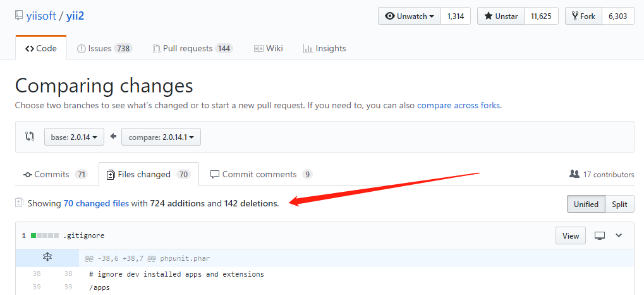Image resolution: width=644 pixels, height=295 pixels.
Task: Click the line '# ignore dev installed apps and extensions'
Action: point(176,274)
